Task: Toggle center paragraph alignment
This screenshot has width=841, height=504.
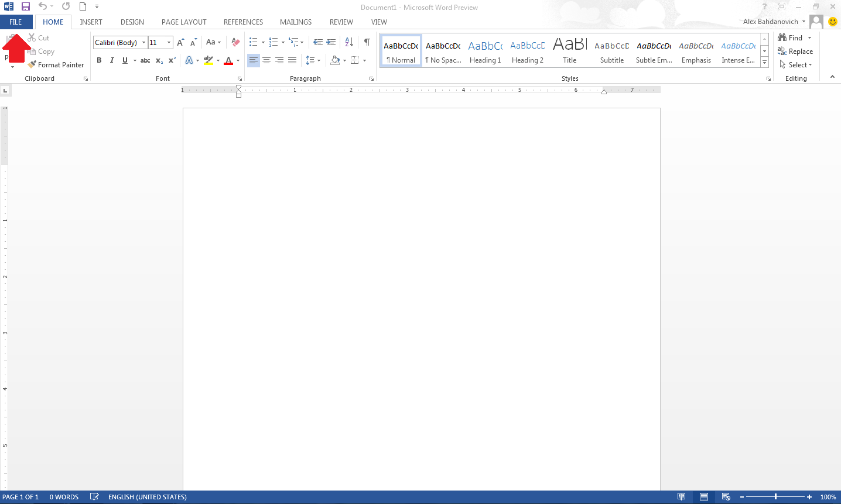Action: 266,60
